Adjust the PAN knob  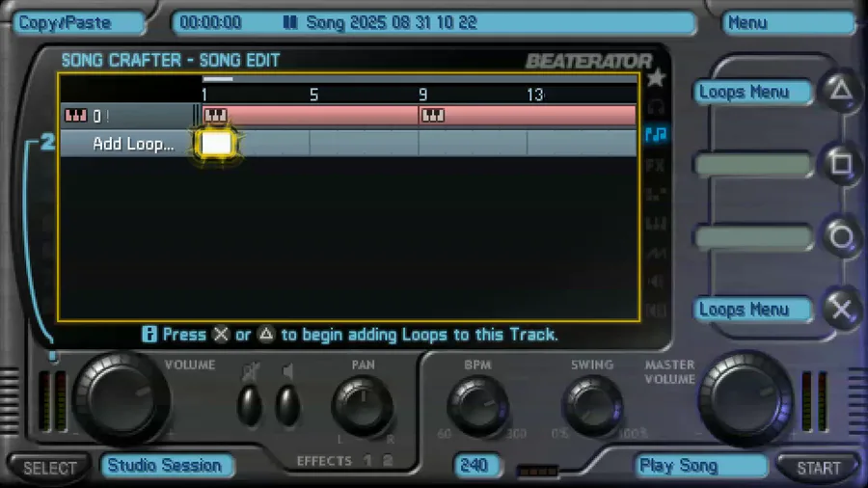pos(363,407)
